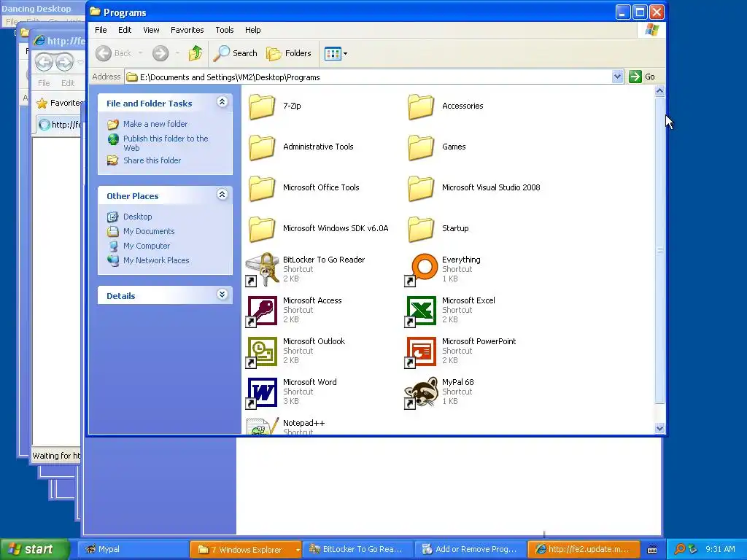Click the Forward arrow in Programs toolbar

[x=160, y=53]
